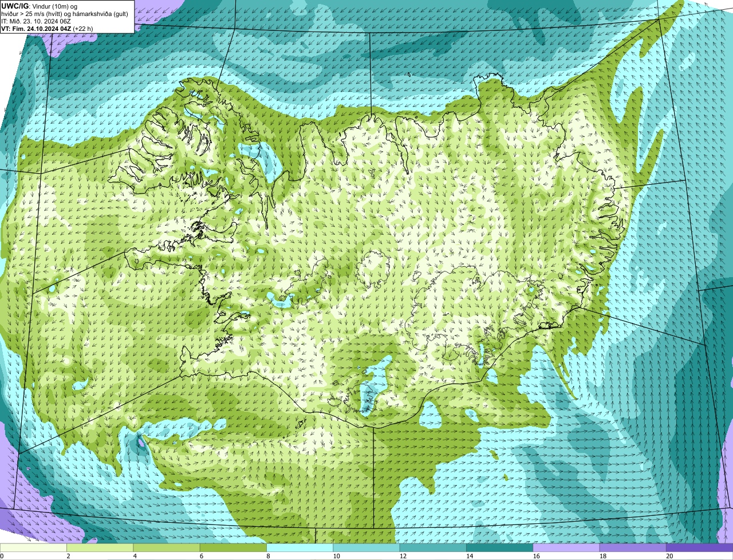Click the medium green 4–6 m/s legend swatch
733x560 pixels.
point(167,547)
